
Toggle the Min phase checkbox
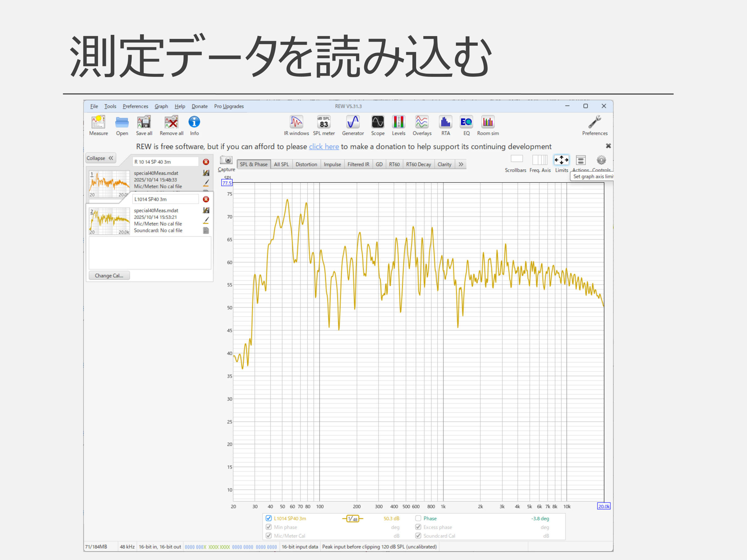(269, 527)
